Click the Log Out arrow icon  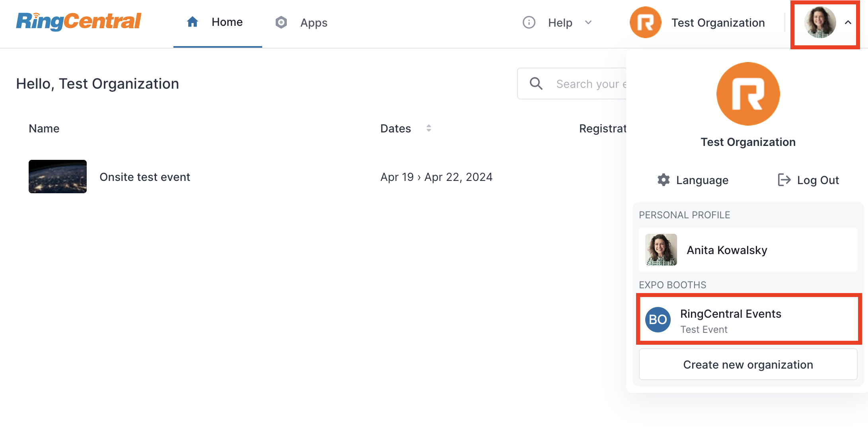pos(784,180)
